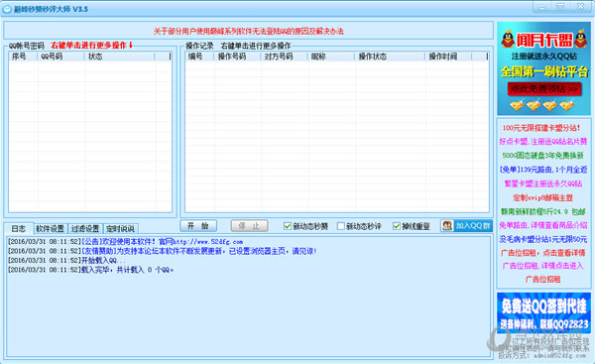Screen dimensions: 595x364
Task: Click the 加入QQ群 button label
Action: pyautogui.click(x=473, y=226)
